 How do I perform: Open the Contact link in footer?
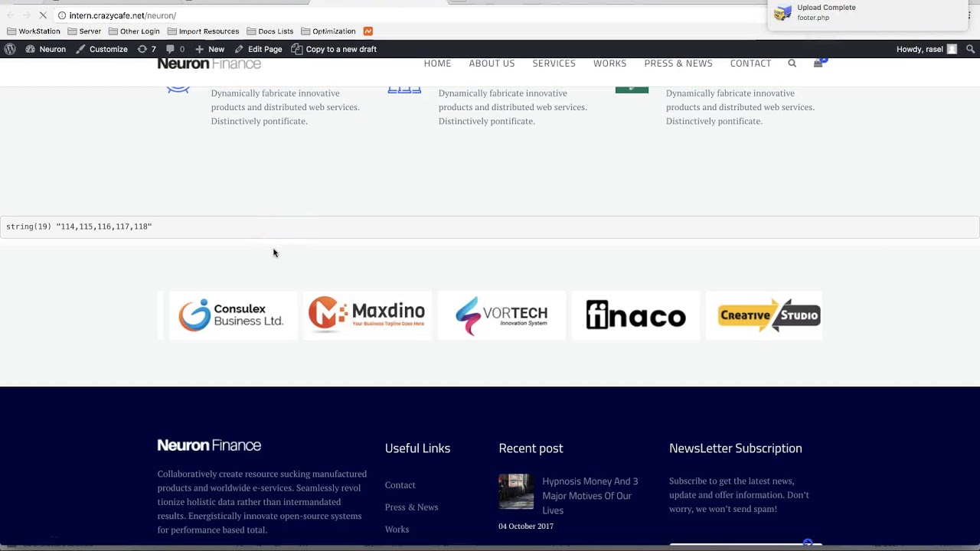(x=400, y=485)
